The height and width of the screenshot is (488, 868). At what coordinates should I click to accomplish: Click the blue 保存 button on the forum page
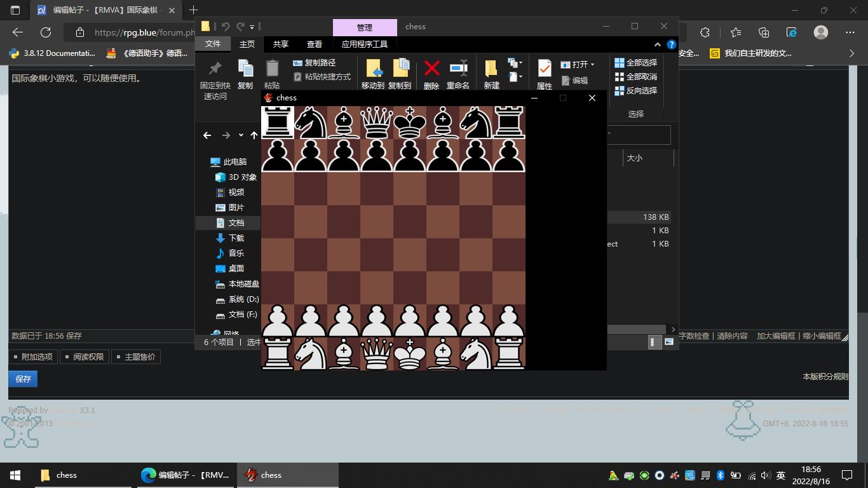pos(23,379)
